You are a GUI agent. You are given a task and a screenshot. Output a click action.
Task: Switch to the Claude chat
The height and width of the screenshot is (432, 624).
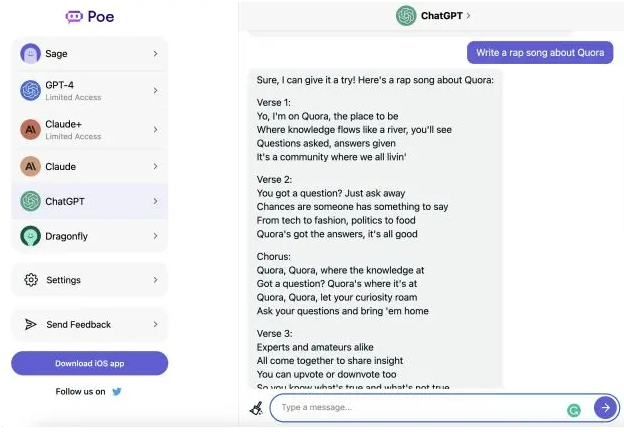pos(90,166)
